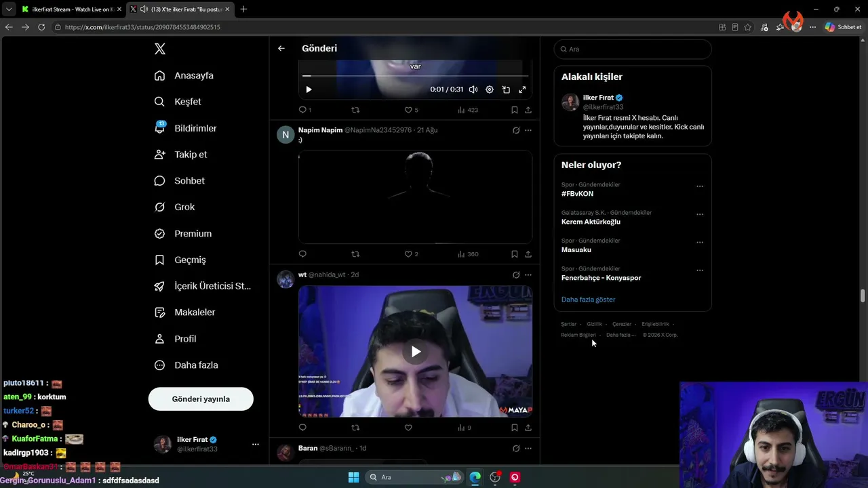868x488 pixels.
Task: Go to the X home logo
Action: (x=160, y=49)
